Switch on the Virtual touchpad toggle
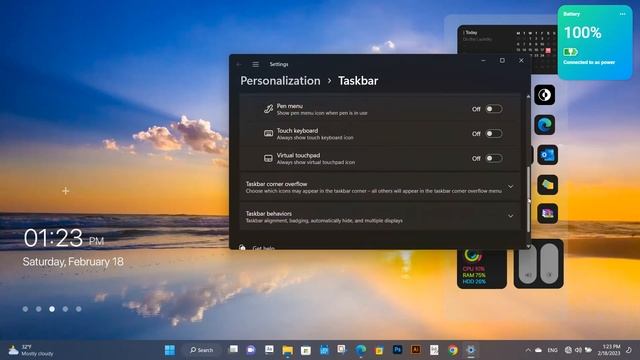The height and width of the screenshot is (360, 640). click(x=493, y=158)
